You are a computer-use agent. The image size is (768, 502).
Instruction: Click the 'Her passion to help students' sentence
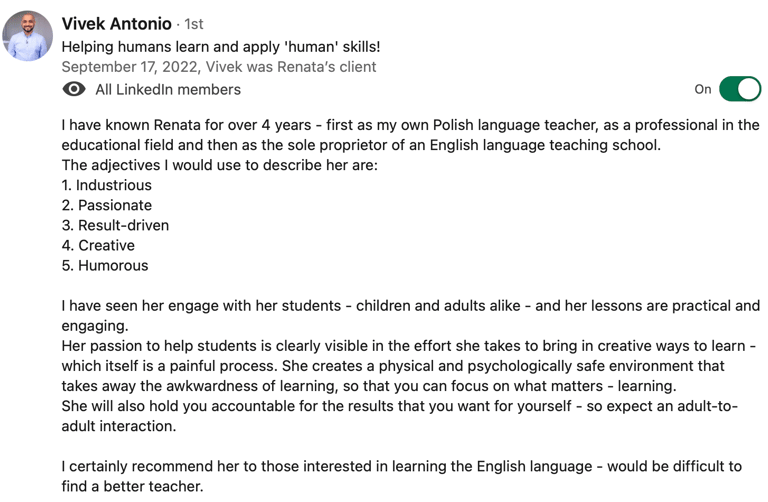[x=409, y=366]
